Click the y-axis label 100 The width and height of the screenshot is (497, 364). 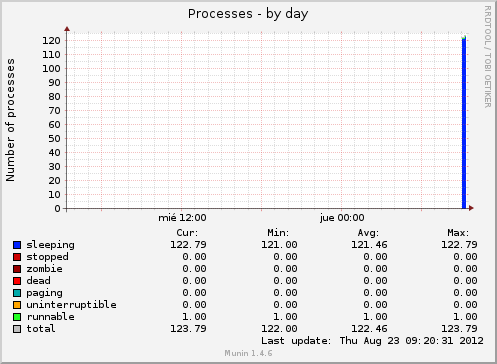pyautogui.click(x=51, y=69)
